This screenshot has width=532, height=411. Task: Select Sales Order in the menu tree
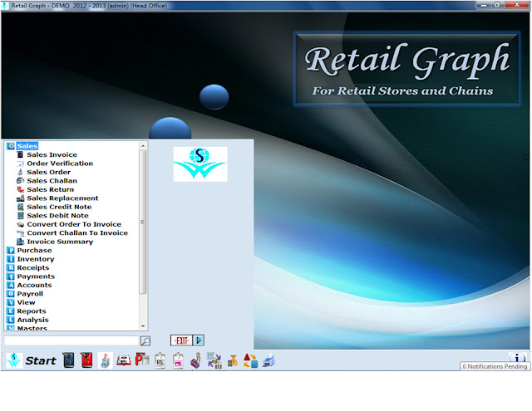(48, 172)
